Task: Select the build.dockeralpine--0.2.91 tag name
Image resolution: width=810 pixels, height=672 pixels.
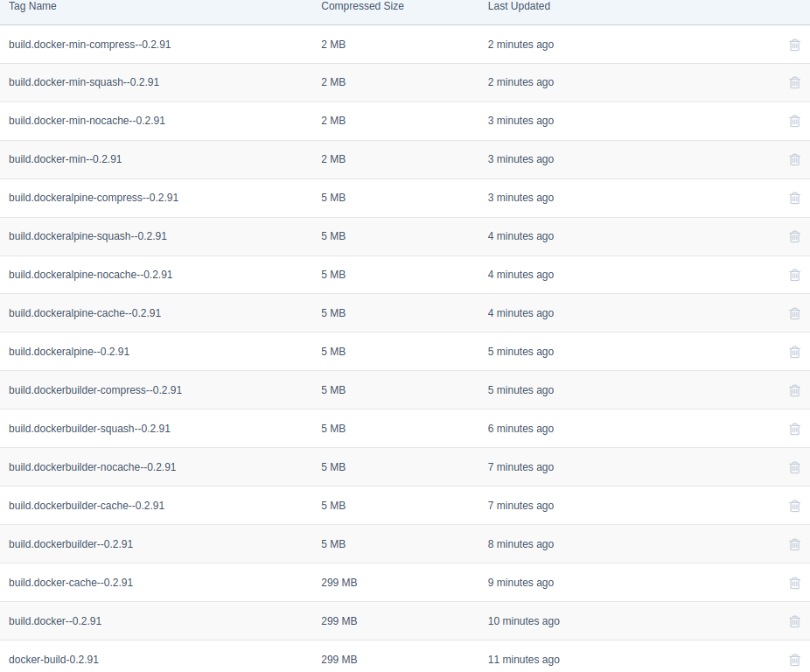Action: coord(69,352)
